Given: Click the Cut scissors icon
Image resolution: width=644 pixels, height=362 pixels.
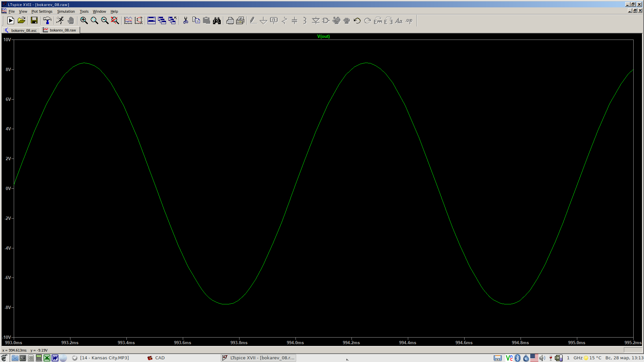Looking at the screenshot, I should [185, 21].
